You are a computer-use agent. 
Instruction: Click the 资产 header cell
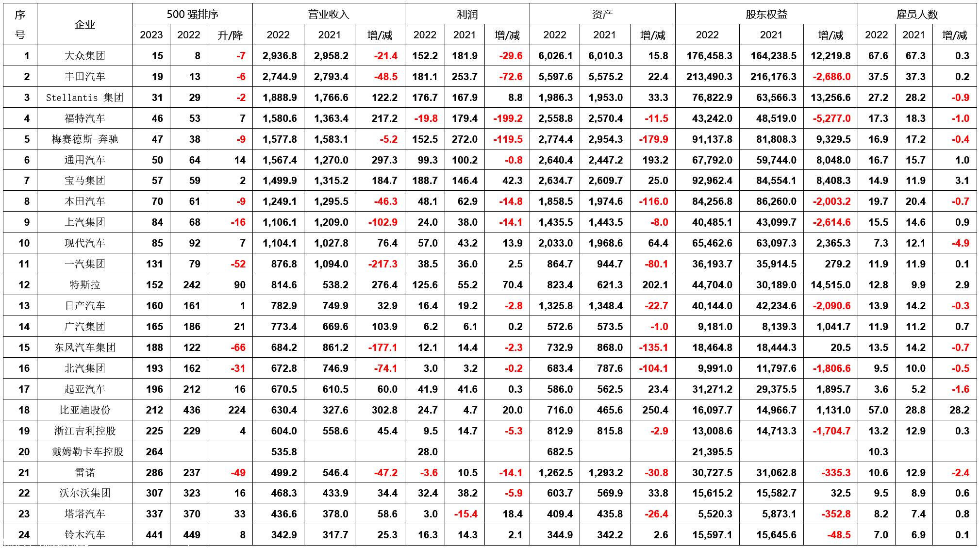(602, 14)
